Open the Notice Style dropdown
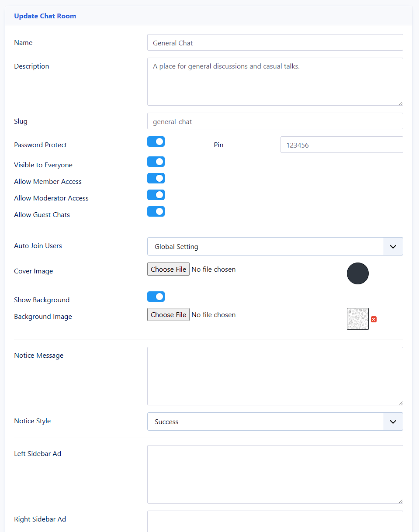This screenshot has height=532, width=419. (x=275, y=421)
